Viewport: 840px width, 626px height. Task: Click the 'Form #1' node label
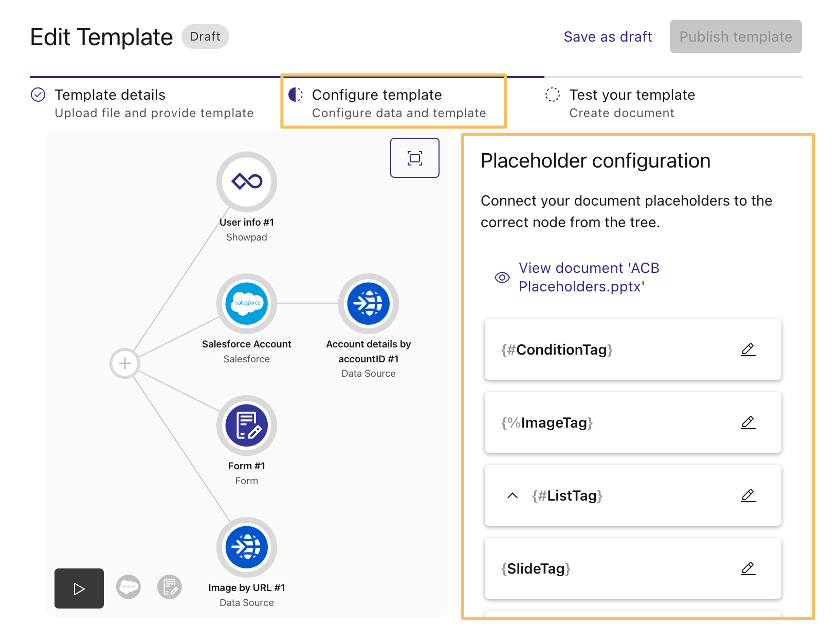point(247,466)
